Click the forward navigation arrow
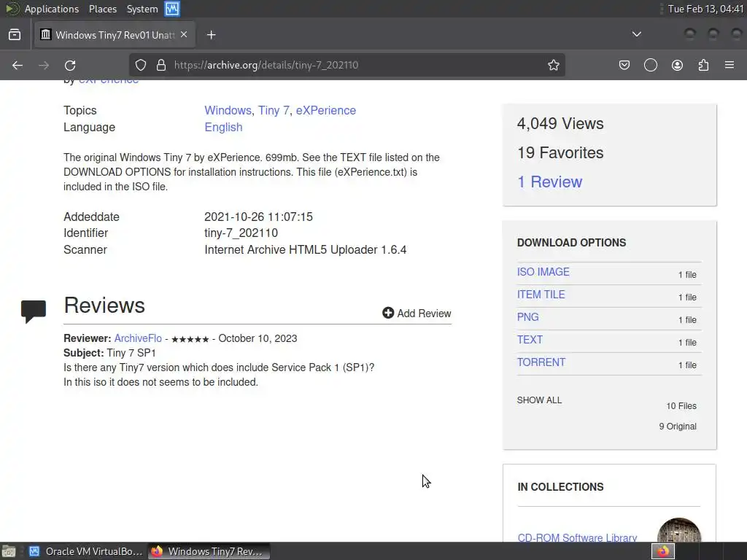 tap(43, 65)
